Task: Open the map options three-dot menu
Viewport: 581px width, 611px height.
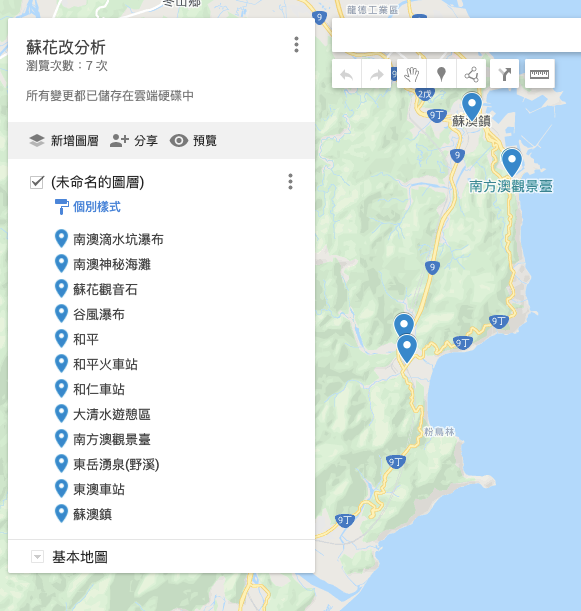Action: pyautogui.click(x=297, y=45)
